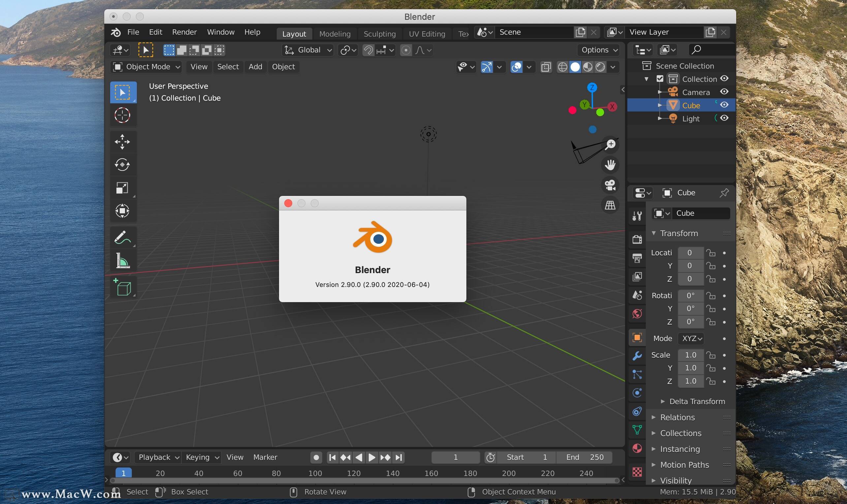Click the End frame 250 field
This screenshot has width=847, height=504.
click(x=584, y=457)
